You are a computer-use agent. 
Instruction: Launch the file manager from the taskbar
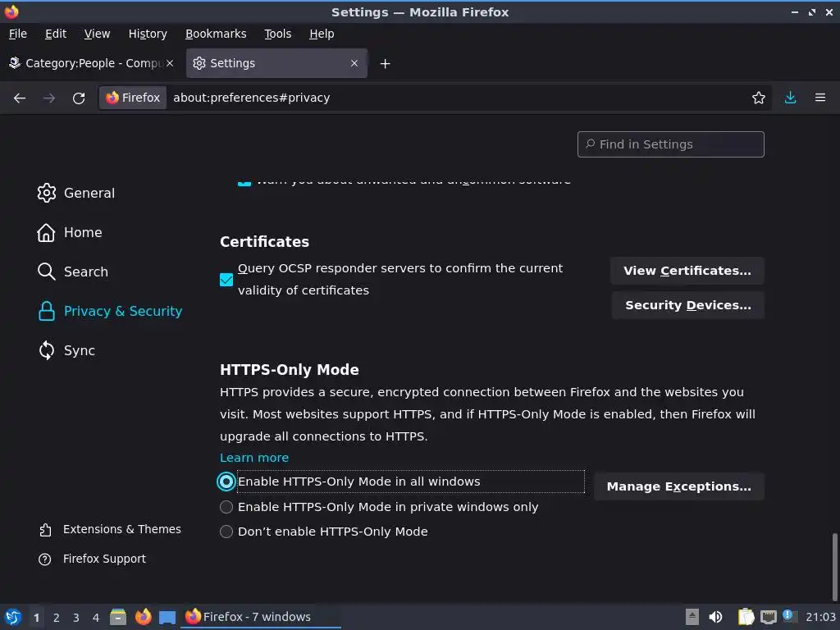(x=118, y=617)
